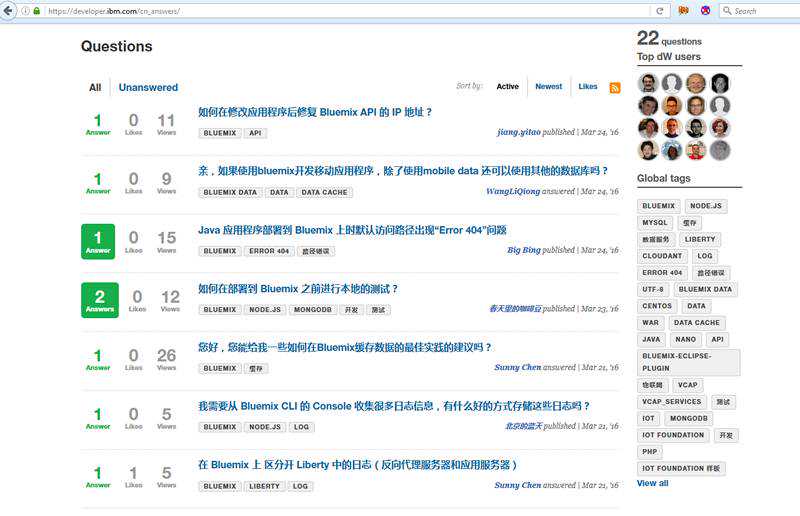The width and height of the screenshot is (800, 516).
Task: Click green 1 Answer badge on Java question
Action: 98,241
